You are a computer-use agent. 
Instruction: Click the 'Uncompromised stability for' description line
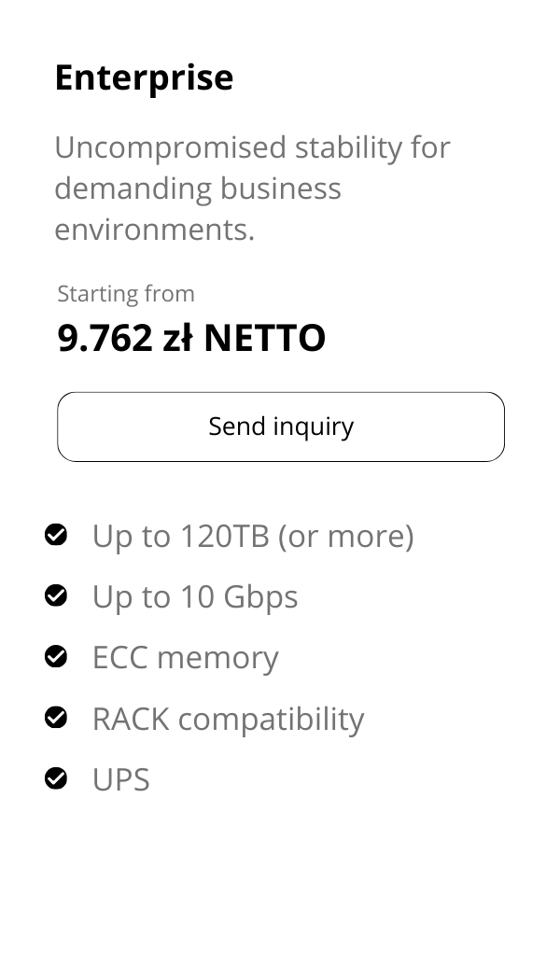pyautogui.click(x=252, y=147)
